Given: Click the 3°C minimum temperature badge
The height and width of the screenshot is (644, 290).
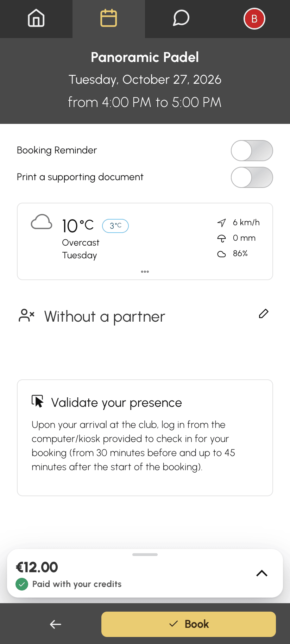Looking at the screenshot, I should (x=115, y=226).
